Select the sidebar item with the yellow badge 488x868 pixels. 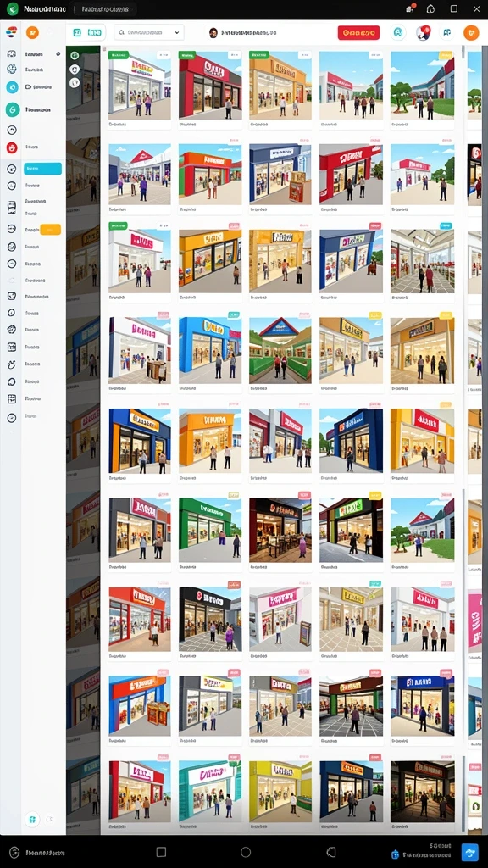[42, 230]
